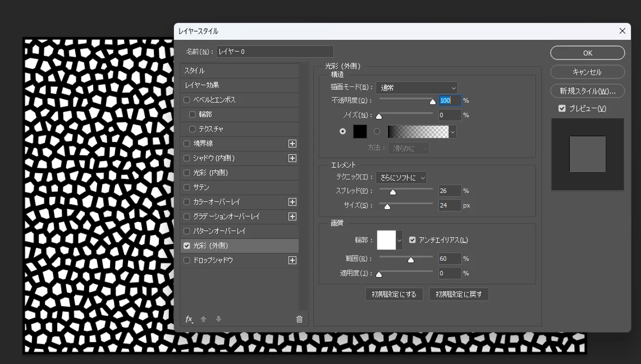
Task: Disable 光彩 (外側) checkbox
Action: click(x=187, y=246)
